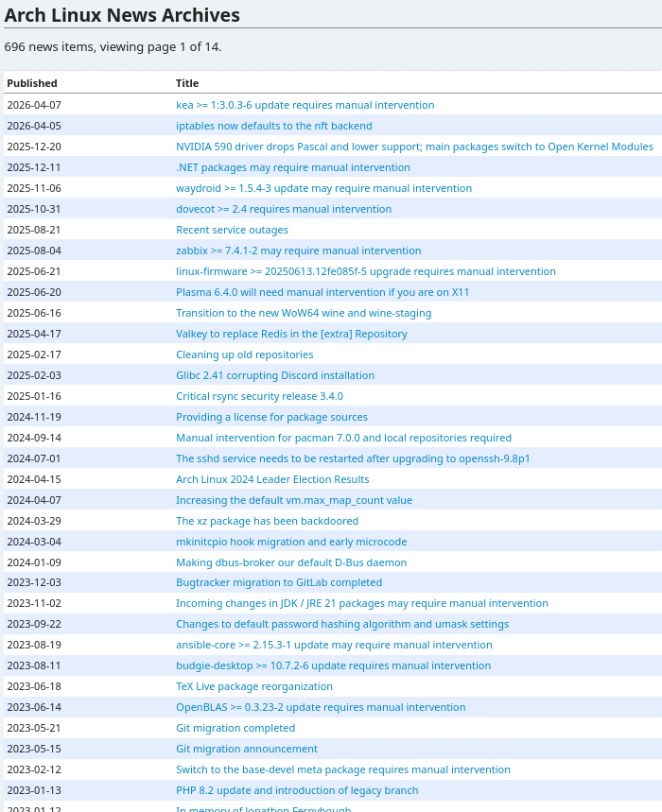The image size is (662, 812).
Task: Open 'mkinitcpio hook migration and early microcode'
Action: tap(291, 541)
